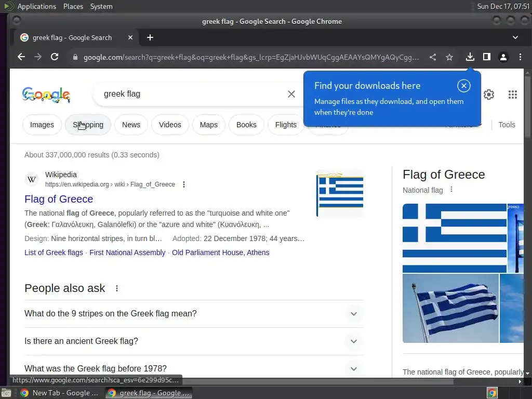Click the padlock site info icon

pos(75,57)
